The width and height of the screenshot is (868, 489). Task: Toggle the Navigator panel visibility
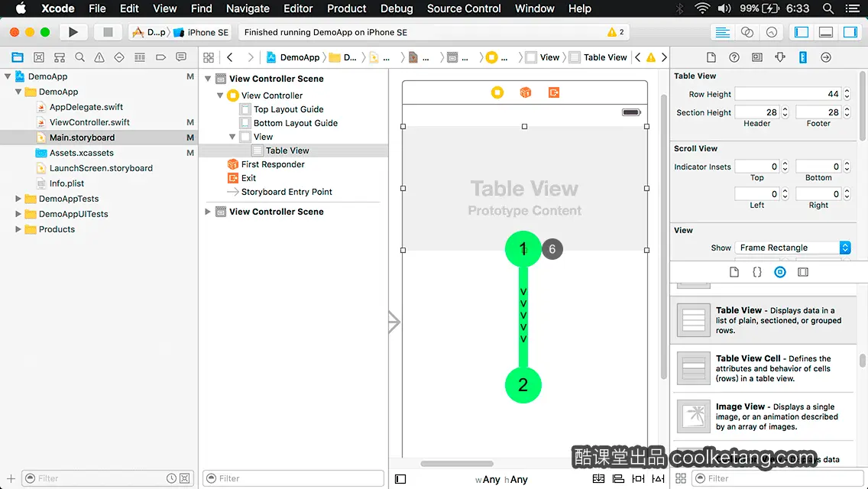tap(801, 32)
